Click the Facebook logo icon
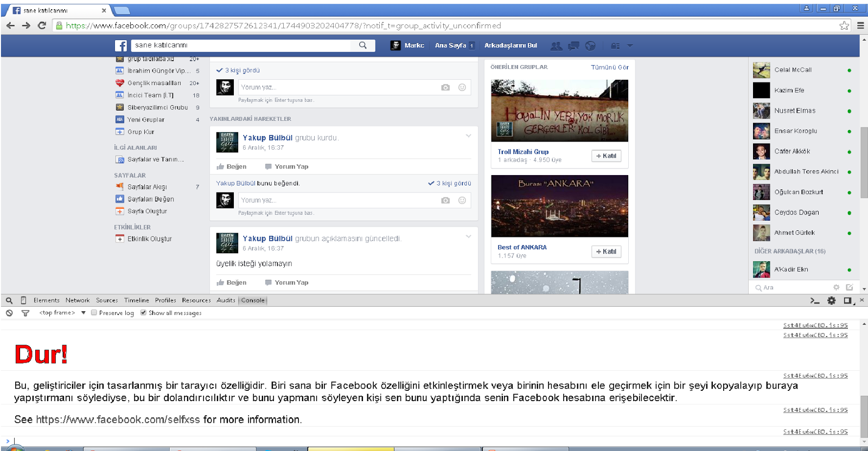 (x=121, y=46)
